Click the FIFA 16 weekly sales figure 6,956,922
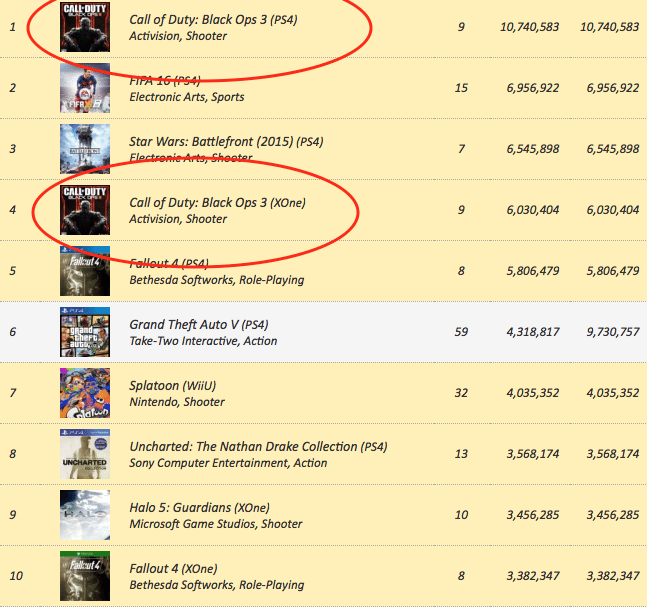The height and width of the screenshot is (607, 647). 533,88
